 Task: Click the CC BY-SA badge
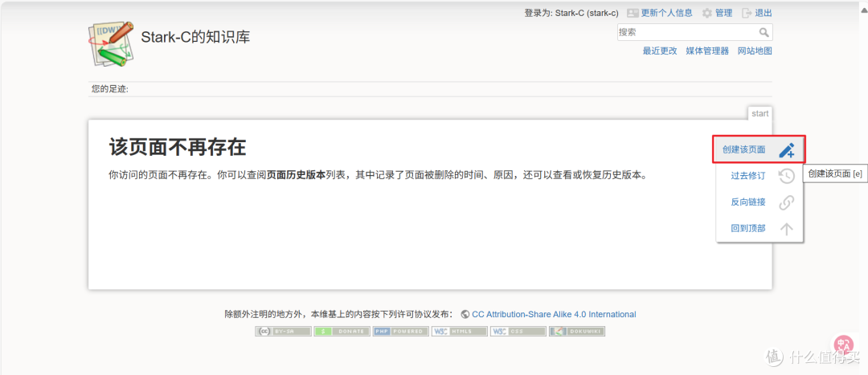click(x=284, y=332)
